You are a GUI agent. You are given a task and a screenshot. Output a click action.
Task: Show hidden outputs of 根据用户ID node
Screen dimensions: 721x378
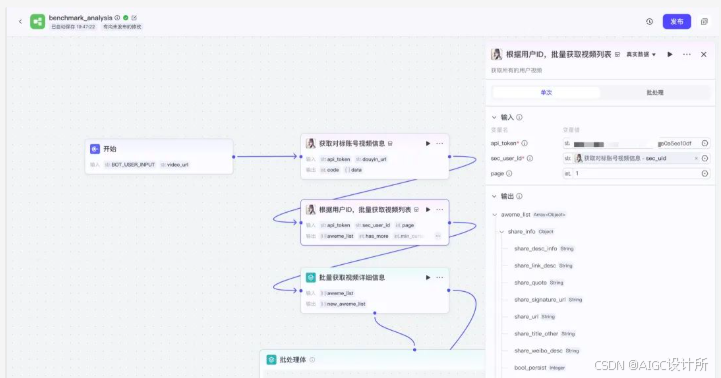pyautogui.click(x=438, y=236)
